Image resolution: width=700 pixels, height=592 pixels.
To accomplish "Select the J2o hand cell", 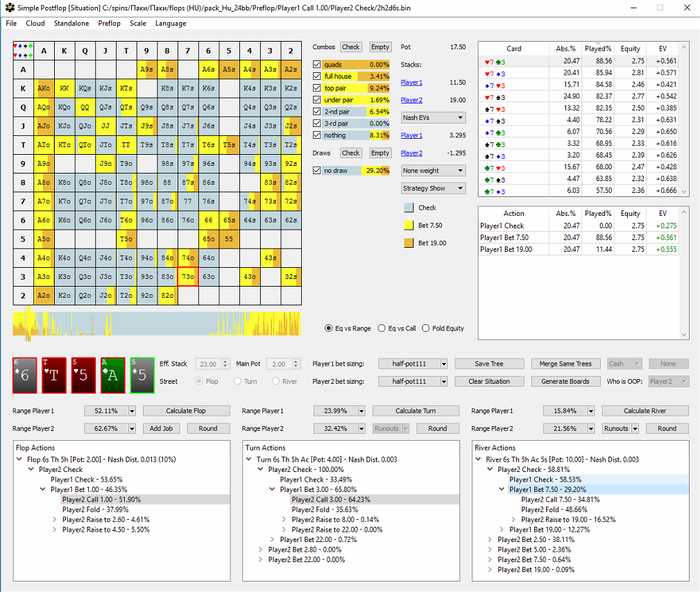I will coord(105,295).
